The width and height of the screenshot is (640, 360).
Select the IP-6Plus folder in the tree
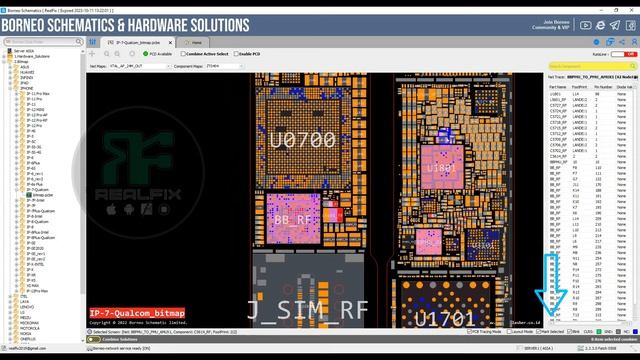click(33, 163)
